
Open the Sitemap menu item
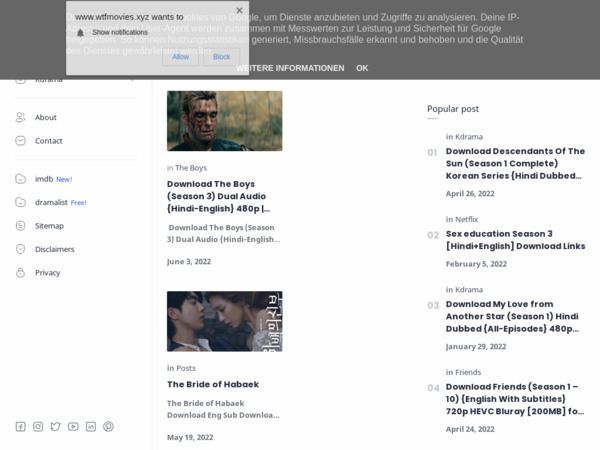click(x=49, y=226)
